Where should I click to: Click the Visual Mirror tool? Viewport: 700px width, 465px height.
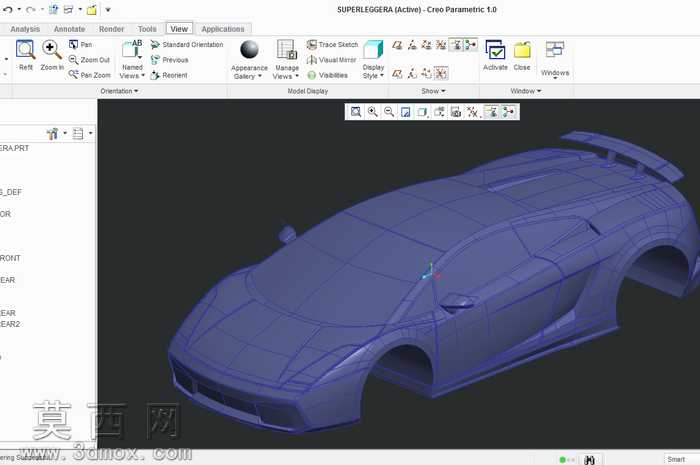[331, 60]
